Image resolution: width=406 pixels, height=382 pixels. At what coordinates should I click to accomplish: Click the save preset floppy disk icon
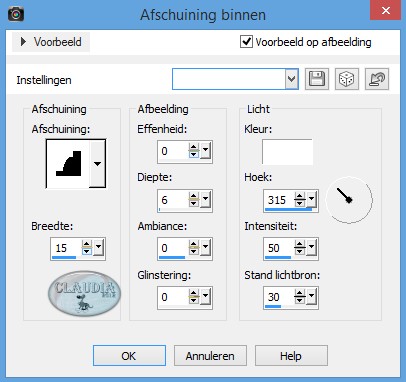pos(317,79)
